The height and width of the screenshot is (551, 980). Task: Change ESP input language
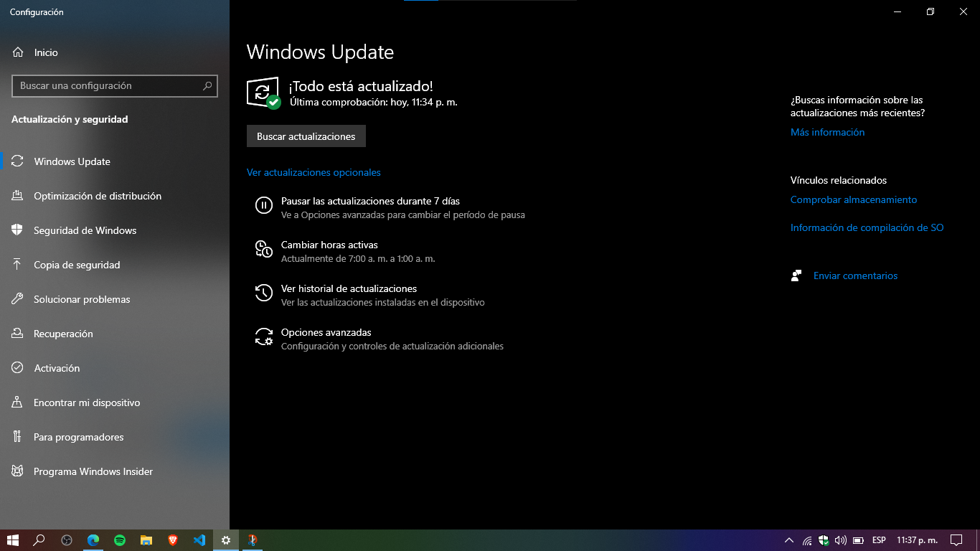[879, 540]
